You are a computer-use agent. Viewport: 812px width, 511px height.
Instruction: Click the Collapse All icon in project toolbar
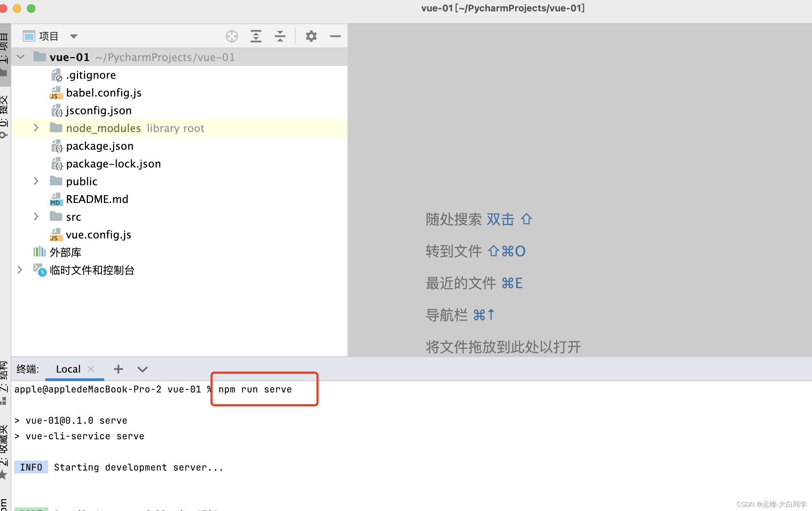click(280, 36)
